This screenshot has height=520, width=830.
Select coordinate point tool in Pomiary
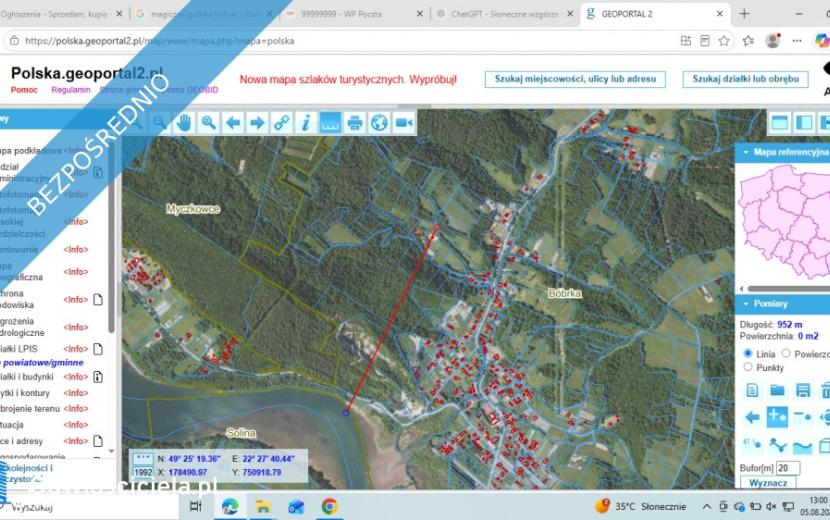pyautogui.click(x=752, y=444)
